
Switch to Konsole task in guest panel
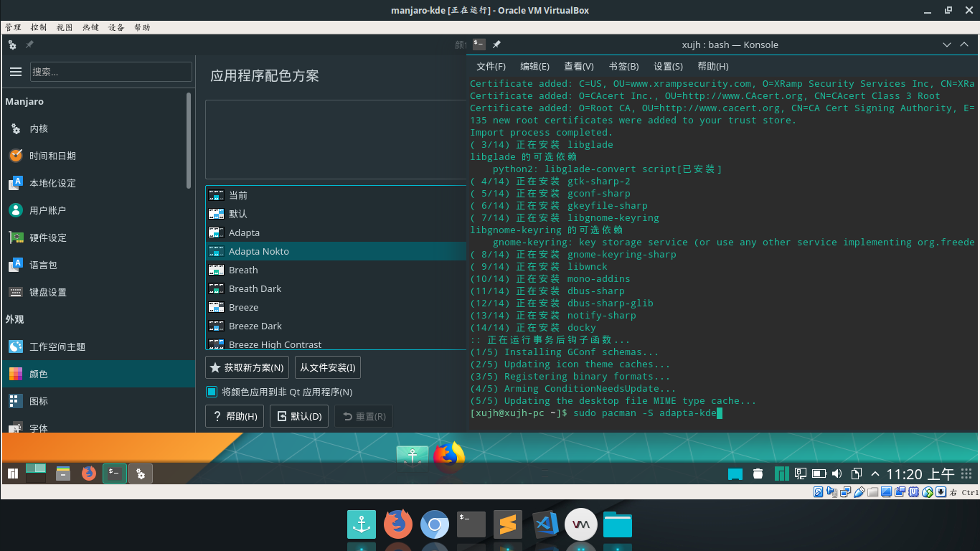click(115, 474)
